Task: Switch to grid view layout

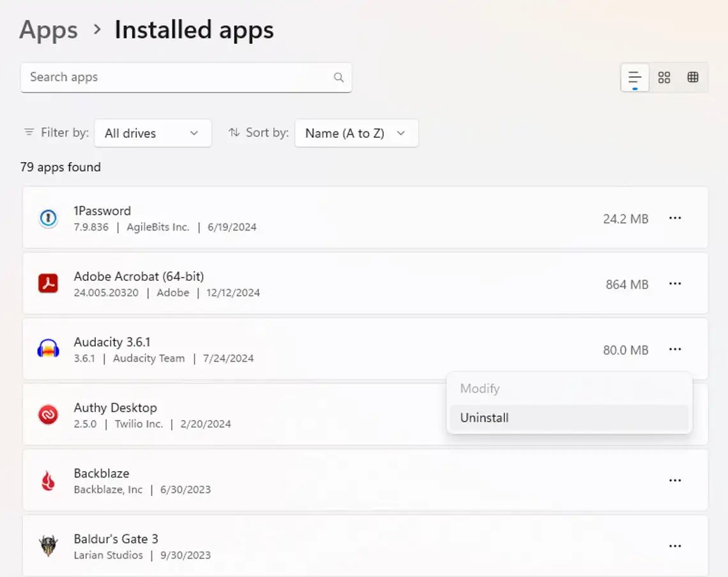Action: click(664, 78)
